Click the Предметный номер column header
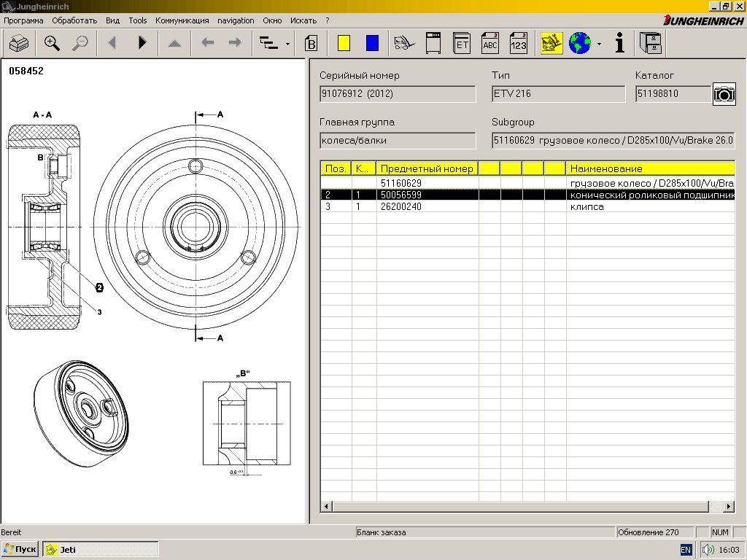The width and height of the screenshot is (747, 560). tap(427, 168)
